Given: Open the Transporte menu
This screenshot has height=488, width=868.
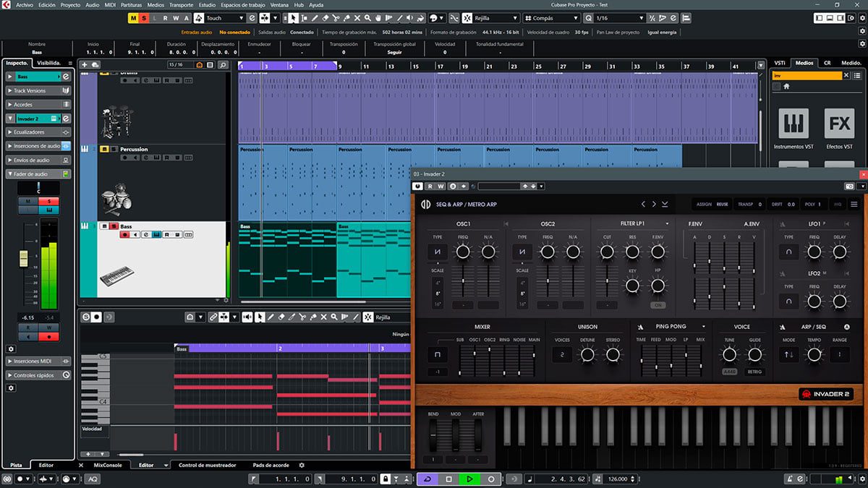Looking at the screenshot, I should (181, 4).
